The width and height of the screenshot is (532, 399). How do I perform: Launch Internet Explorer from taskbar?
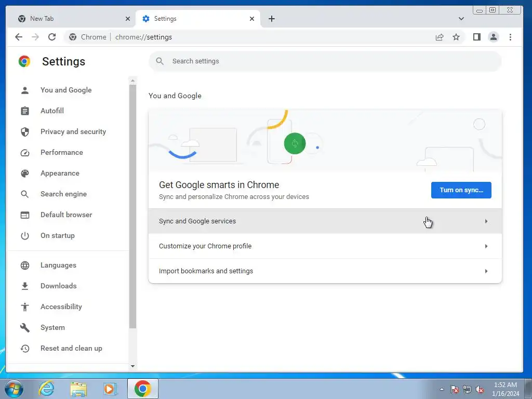pyautogui.click(x=46, y=389)
